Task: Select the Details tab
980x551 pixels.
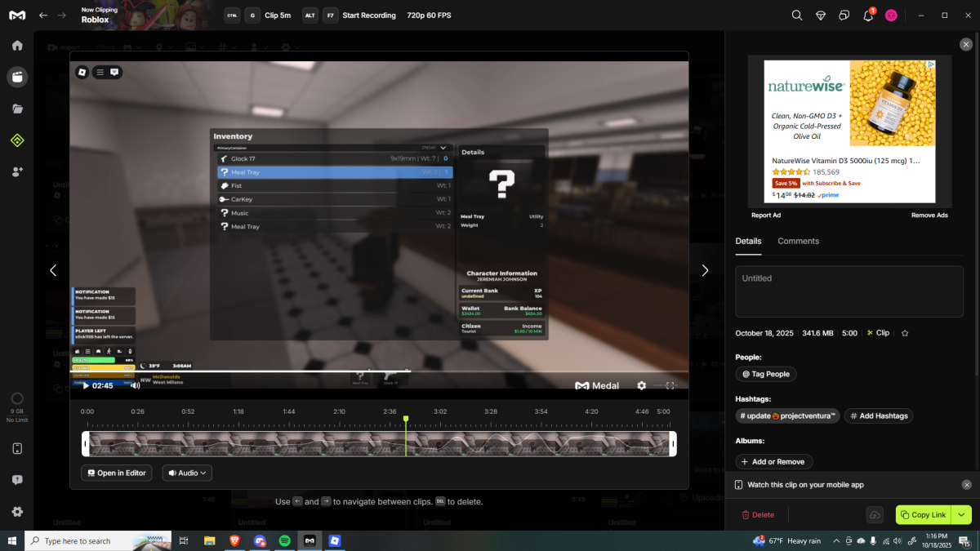Action: 748,241
